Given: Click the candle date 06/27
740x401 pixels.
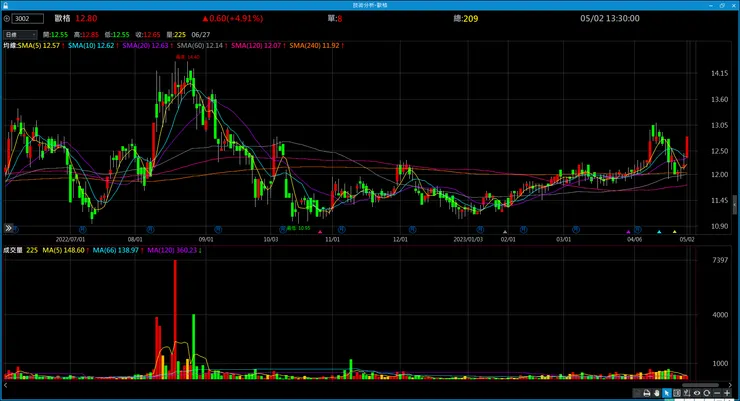Looking at the screenshot, I should tap(201, 34).
